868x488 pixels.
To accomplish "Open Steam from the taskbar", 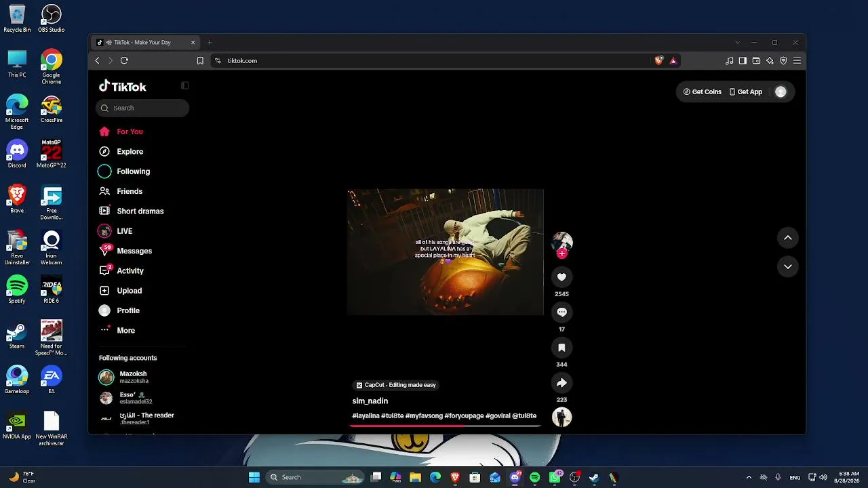I will tap(594, 477).
